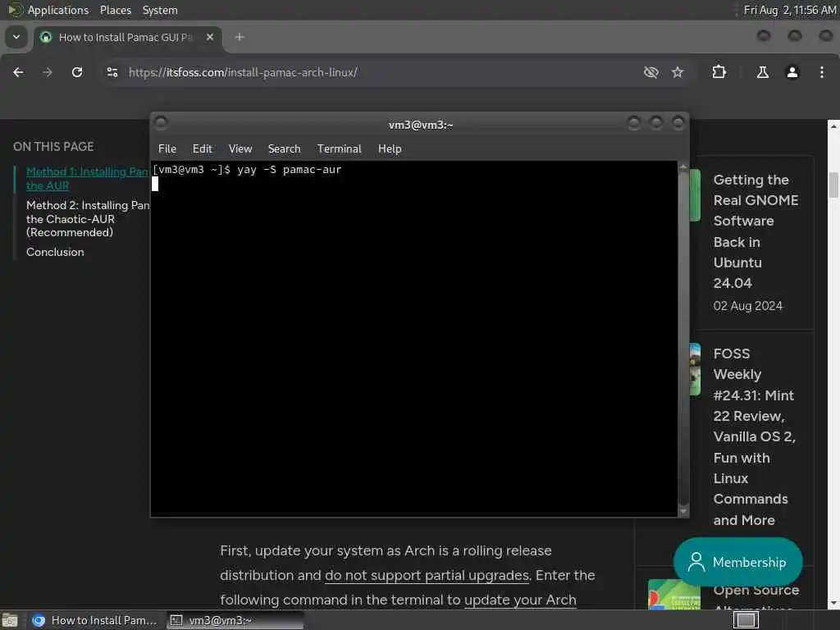
Task: Toggle the crossed-eye tracking protection icon
Action: [x=651, y=72]
